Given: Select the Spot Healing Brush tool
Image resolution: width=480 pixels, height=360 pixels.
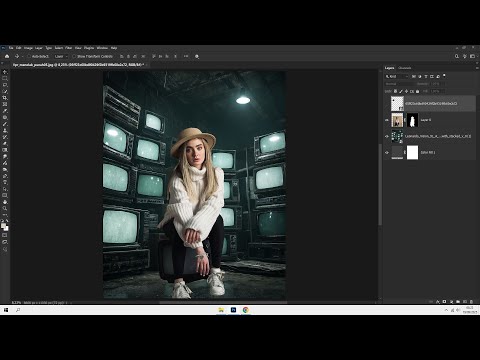Looking at the screenshot, I should (x=5, y=117).
